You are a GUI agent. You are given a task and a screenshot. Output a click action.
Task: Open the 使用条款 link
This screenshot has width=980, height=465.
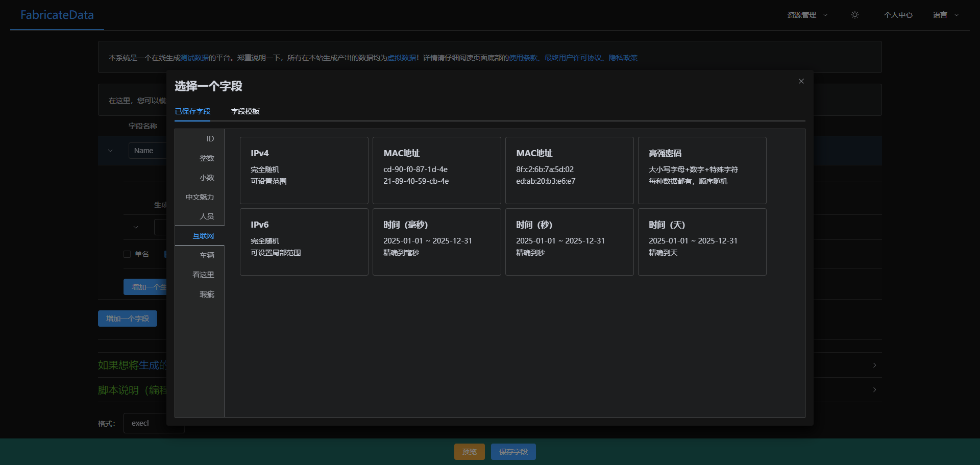pyautogui.click(x=523, y=58)
